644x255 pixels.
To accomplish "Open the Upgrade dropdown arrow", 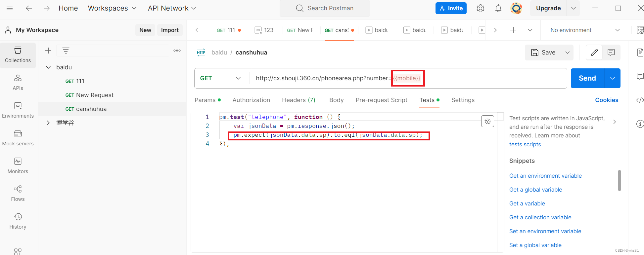I will point(574,8).
